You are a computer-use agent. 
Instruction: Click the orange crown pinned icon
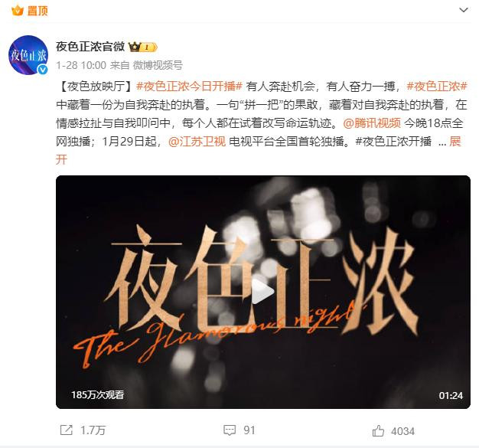pos(18,10)
